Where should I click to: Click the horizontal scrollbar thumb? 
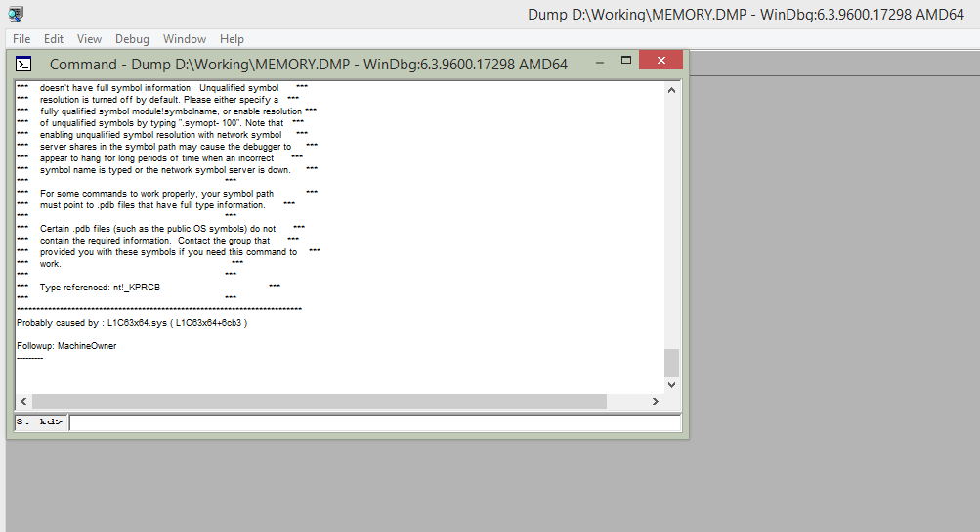(320, 401)
